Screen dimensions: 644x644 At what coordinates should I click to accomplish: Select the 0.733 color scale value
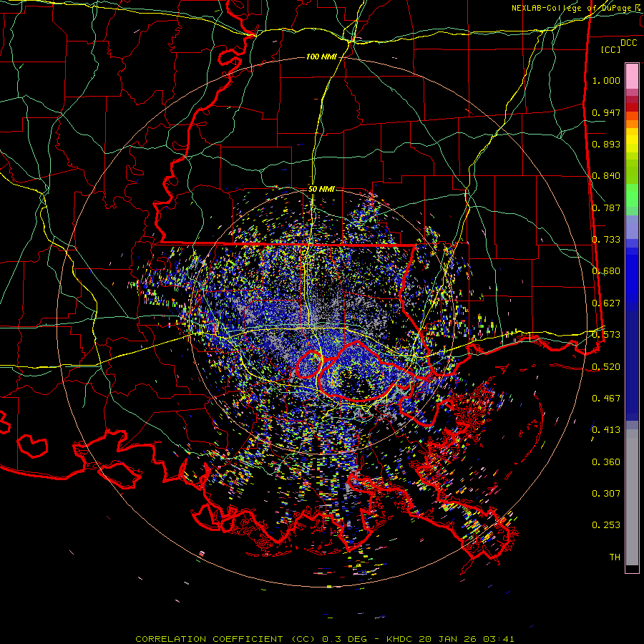(x=606, y=240)
